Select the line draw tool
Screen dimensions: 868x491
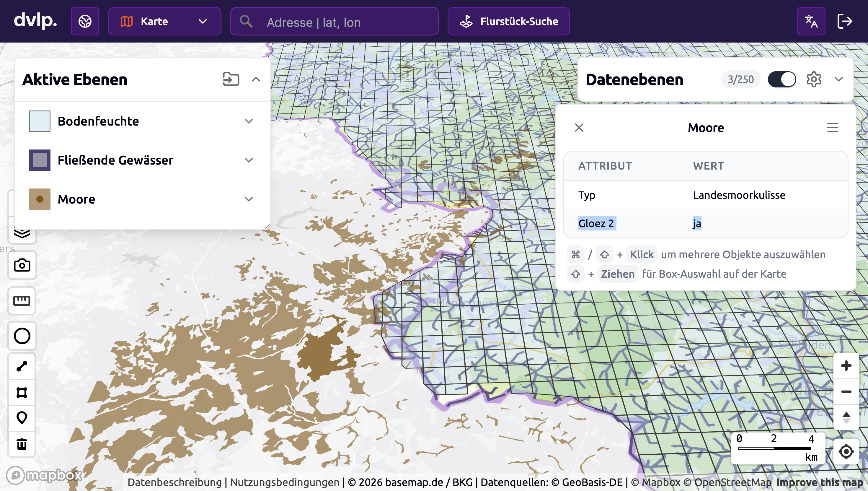pos(22,366)
